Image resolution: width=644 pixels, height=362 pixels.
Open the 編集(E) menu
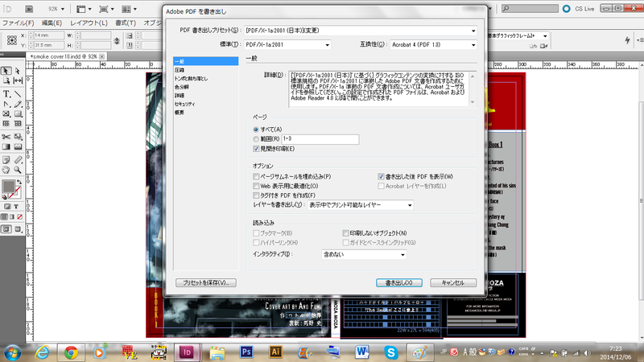pyautogui.click(x=52, y=23)
